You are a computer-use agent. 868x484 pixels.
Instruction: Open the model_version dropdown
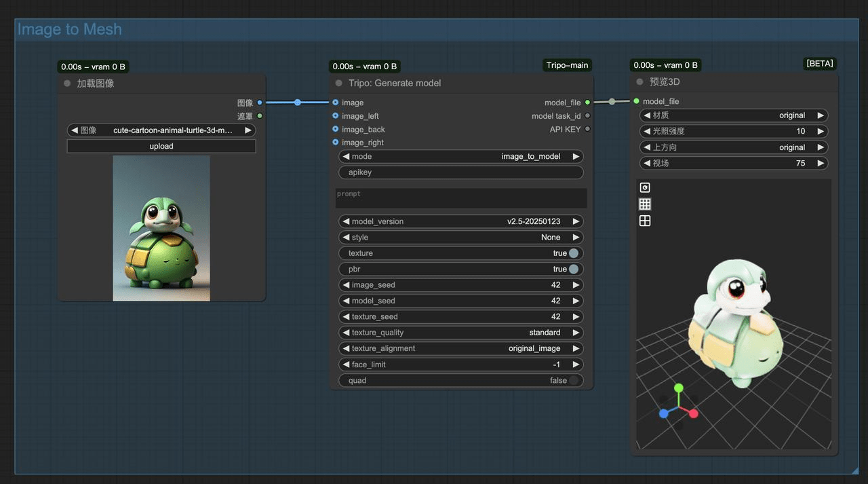[x=461, y=221]
